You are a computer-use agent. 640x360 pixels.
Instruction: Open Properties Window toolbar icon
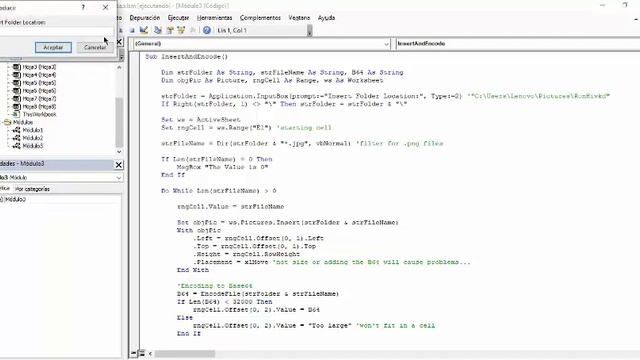click(170, 30)
